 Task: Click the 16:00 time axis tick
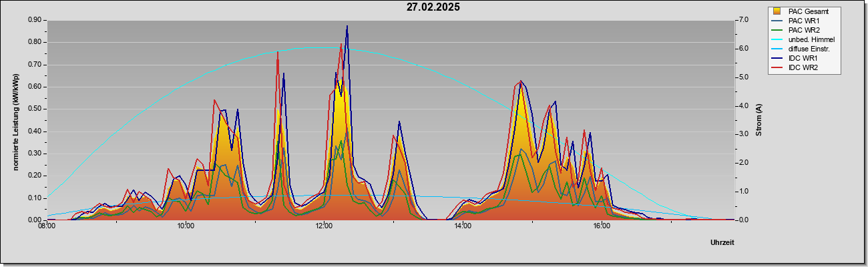(602, 226)
